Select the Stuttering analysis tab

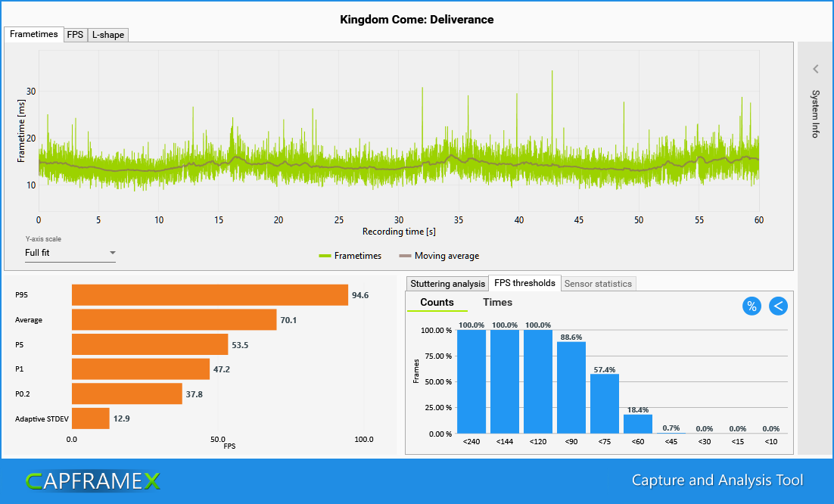click(x=447, y=283)
